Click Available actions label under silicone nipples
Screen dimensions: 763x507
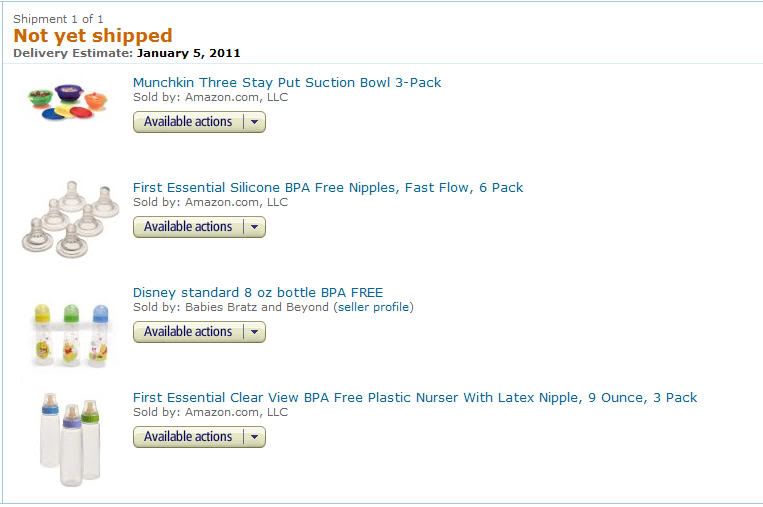click(188, 227)
